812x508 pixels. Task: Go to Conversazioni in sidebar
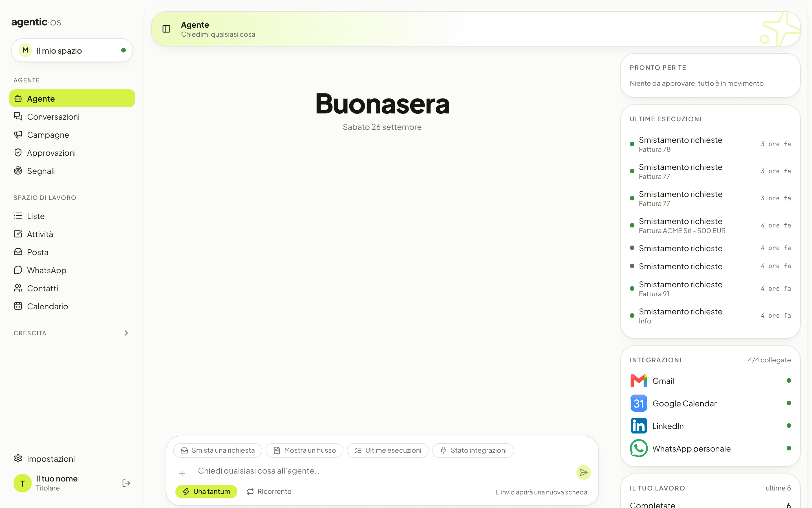pos(72,117)
